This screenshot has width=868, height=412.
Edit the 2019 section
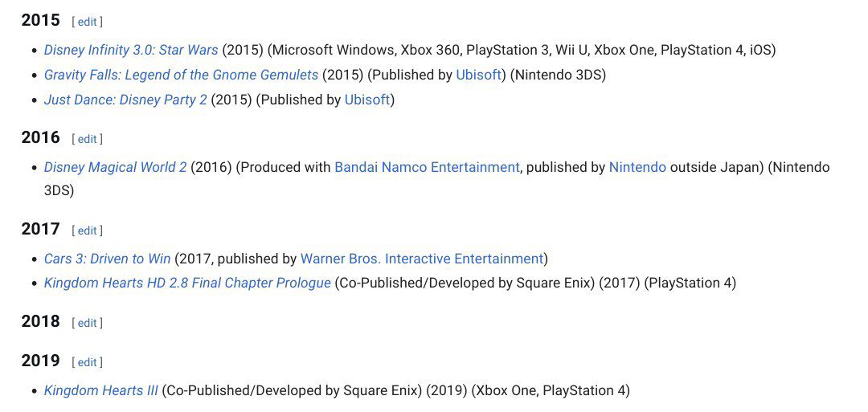tap(88, 362)
